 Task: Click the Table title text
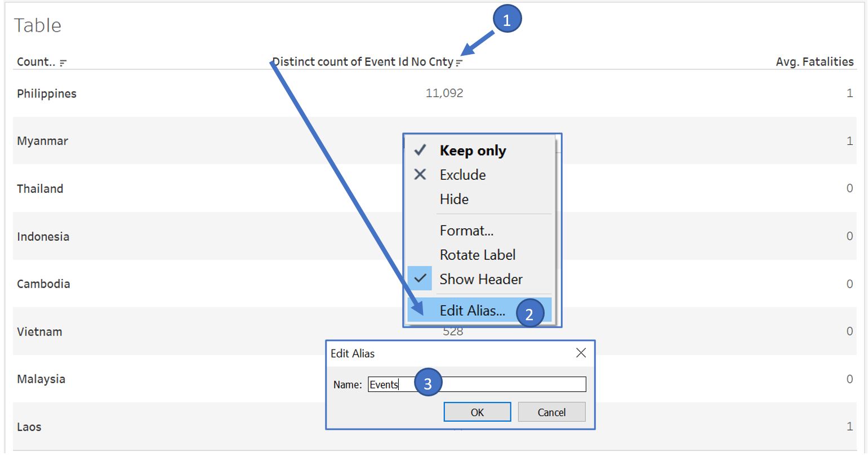coord(37,25)
